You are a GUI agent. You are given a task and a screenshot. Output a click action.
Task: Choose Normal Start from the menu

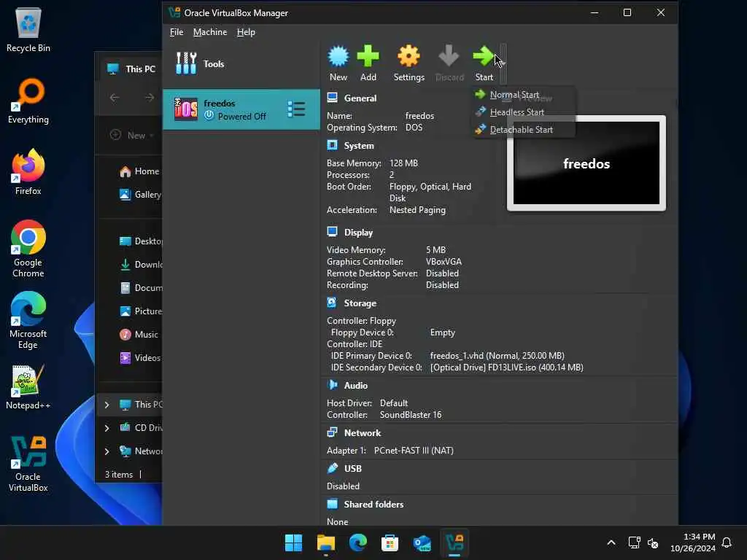tap(514, 95)
